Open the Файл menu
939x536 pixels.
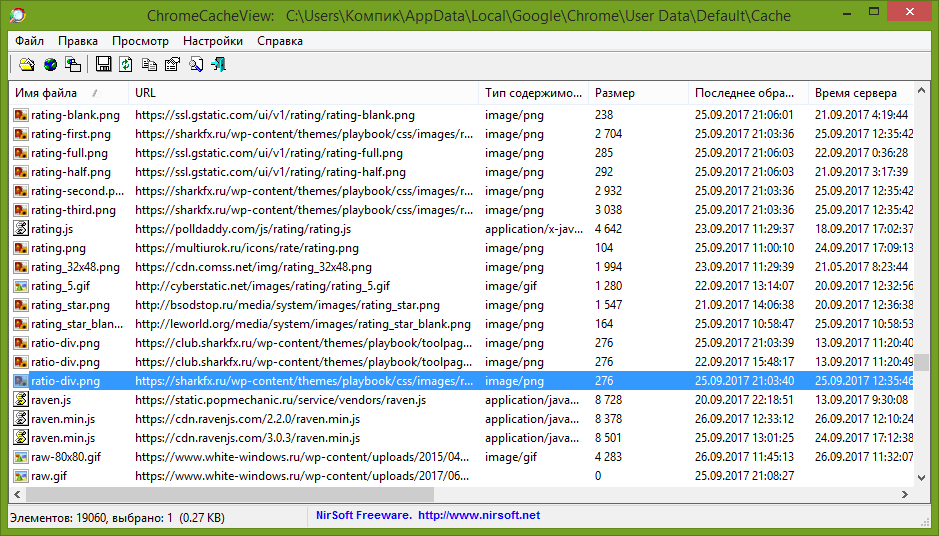[x=29, y=41]
